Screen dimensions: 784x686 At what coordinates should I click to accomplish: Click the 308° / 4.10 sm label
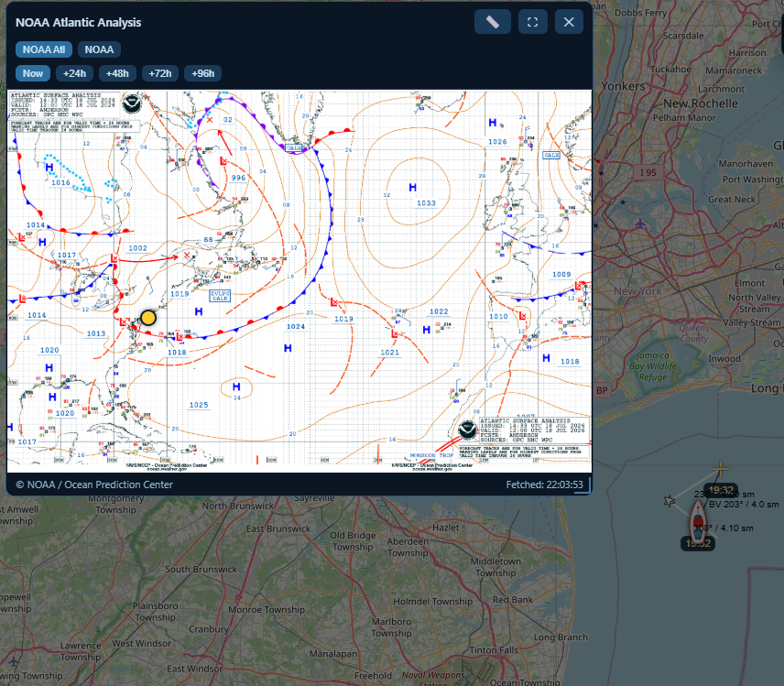point(723,528)
